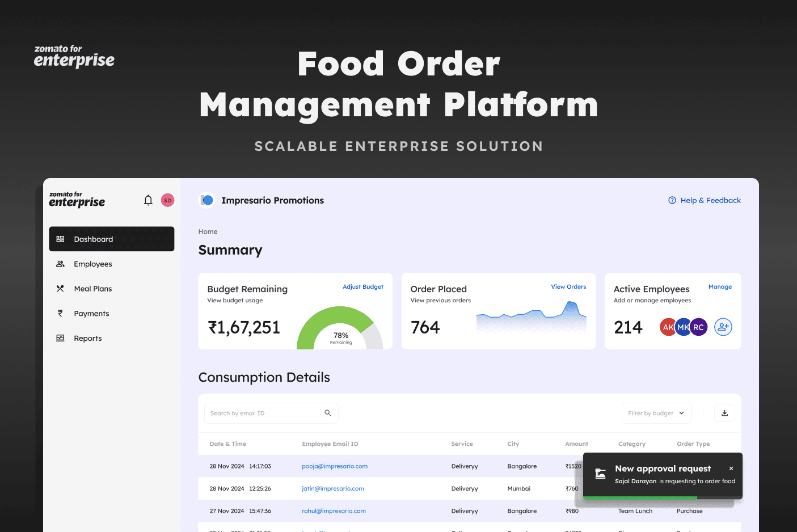Image resolution: width=797 pixels, height=532 pixels.
Task: Click the 214 active employees count
Action: (628, 327)
